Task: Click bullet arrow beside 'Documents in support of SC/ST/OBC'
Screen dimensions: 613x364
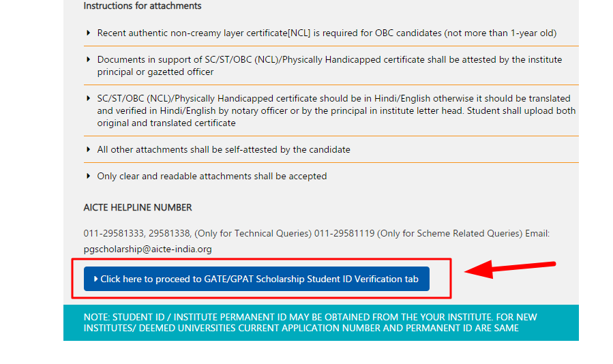Action: [x=89, y=59]
